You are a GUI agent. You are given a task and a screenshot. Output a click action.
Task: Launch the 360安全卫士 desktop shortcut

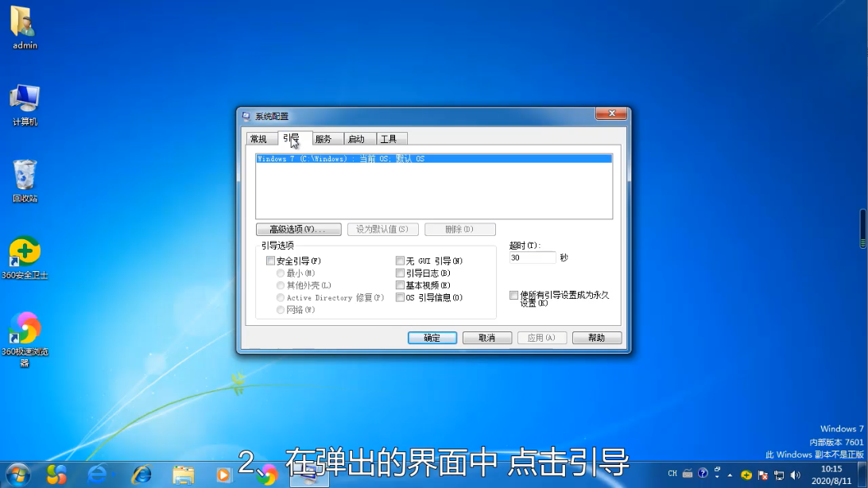coord(25,258)
